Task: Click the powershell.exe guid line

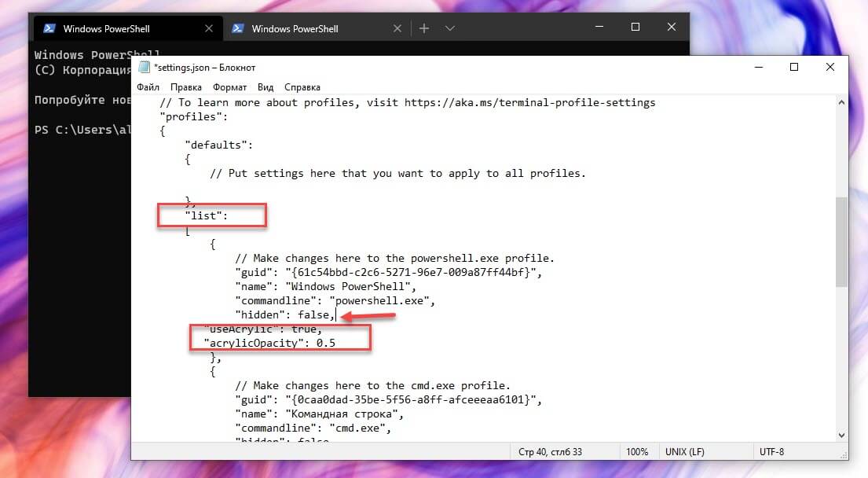Action: click(x=389, y=272)
